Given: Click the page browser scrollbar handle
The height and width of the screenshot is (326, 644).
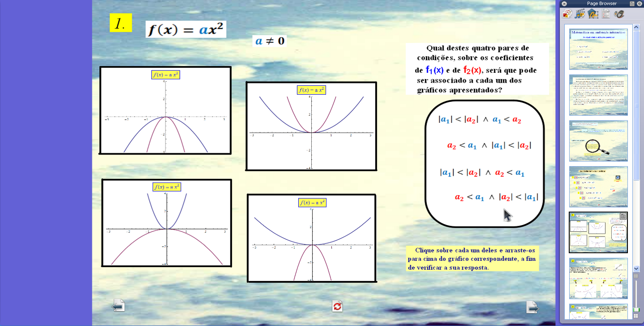Looking at the screenshot, I should pos(636,106).
